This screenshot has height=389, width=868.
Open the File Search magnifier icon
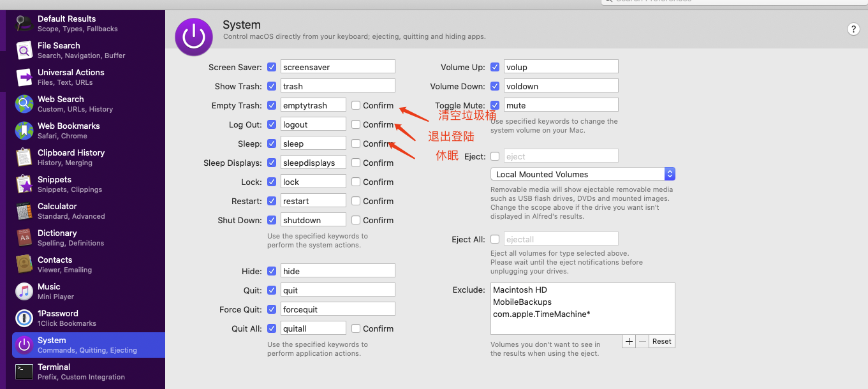click(24, 50)
